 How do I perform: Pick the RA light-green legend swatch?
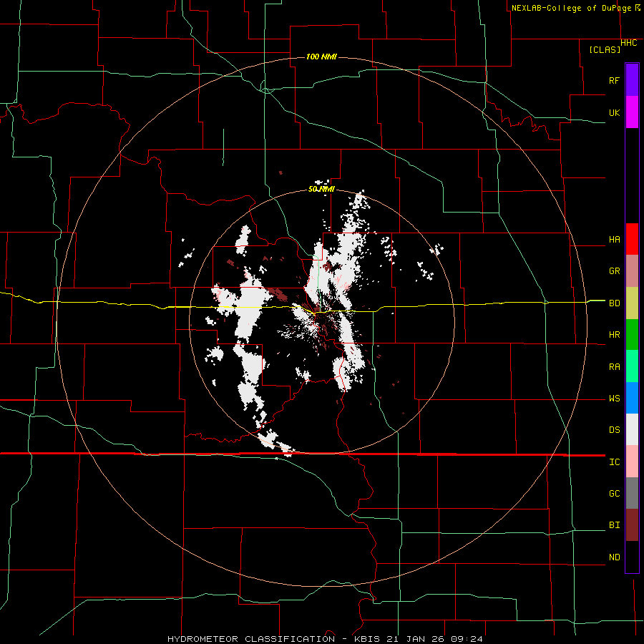pyautogui.click(x=632, y=366)
